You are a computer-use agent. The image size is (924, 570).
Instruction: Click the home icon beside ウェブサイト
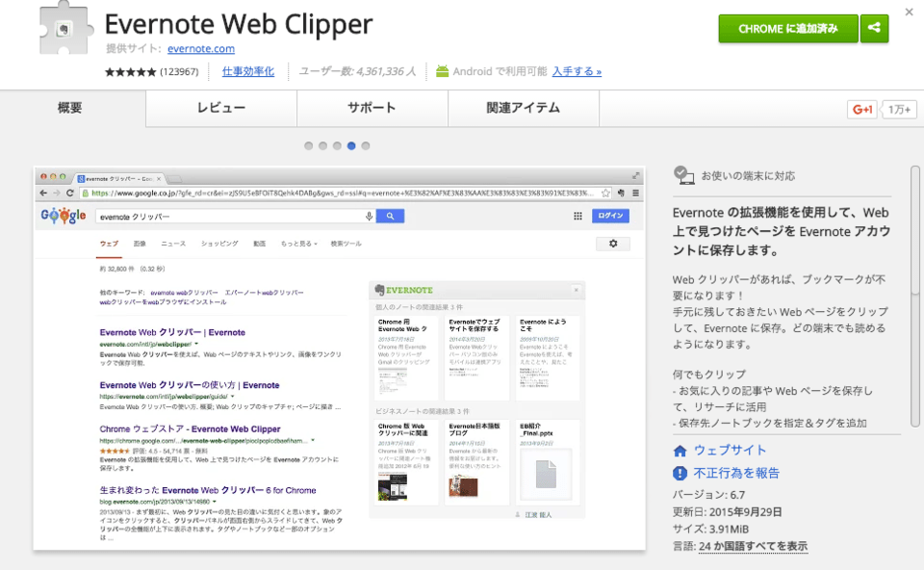680,451
